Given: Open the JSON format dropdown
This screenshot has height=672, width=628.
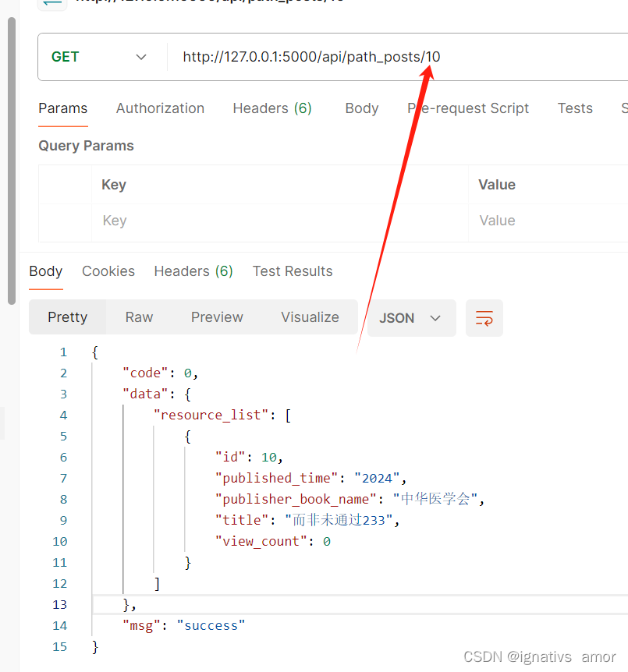Looking at the screenshot, I should click(411, 318).
